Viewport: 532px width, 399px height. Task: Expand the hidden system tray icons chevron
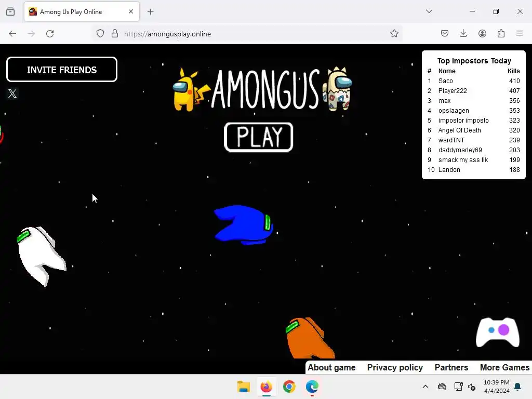tap(425, 387)
